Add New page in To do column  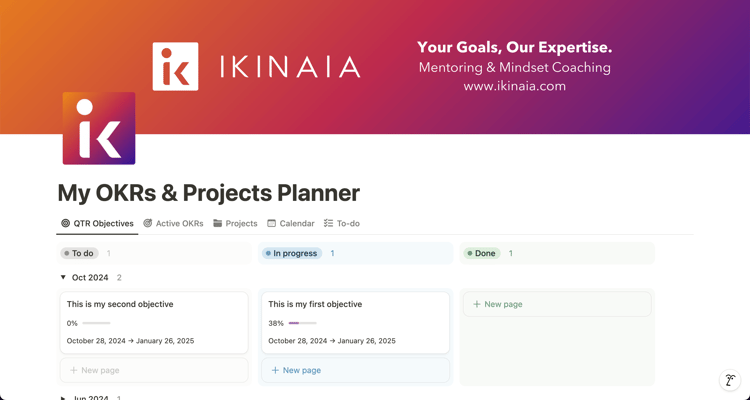pos(154,370)
